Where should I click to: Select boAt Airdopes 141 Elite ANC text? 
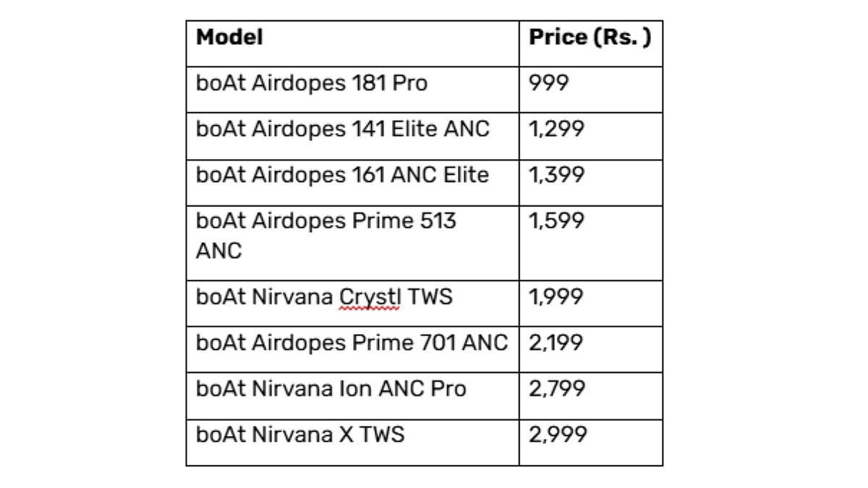[342, 129]
